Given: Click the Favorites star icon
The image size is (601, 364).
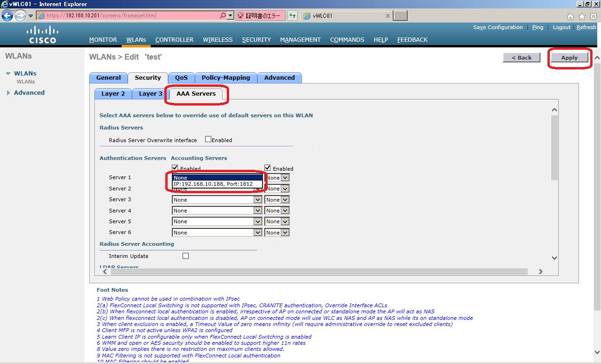Looking at the screenshot, I should (582, 16).
